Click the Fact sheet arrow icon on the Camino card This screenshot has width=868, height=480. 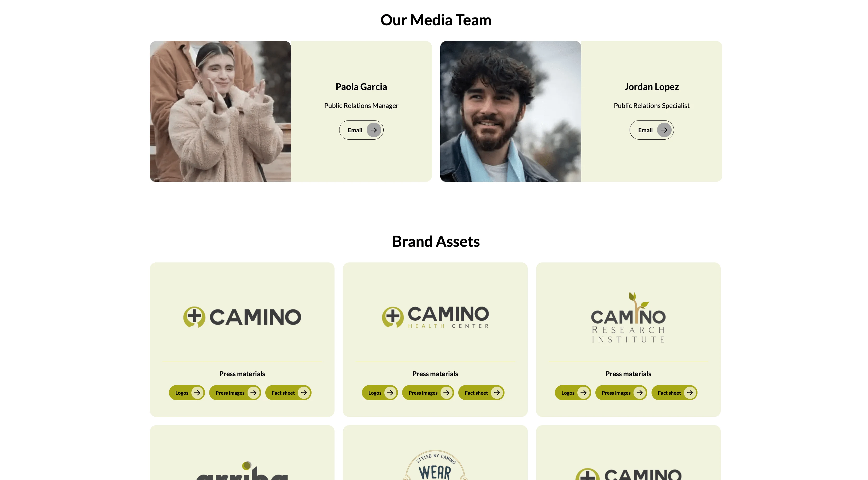[304, 393]
